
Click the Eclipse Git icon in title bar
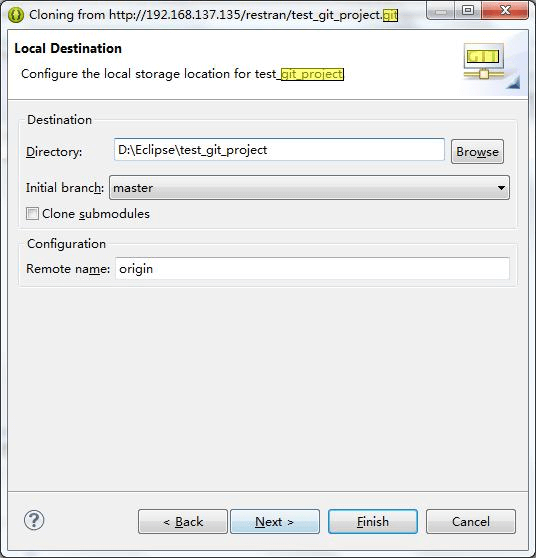[16, 15]
